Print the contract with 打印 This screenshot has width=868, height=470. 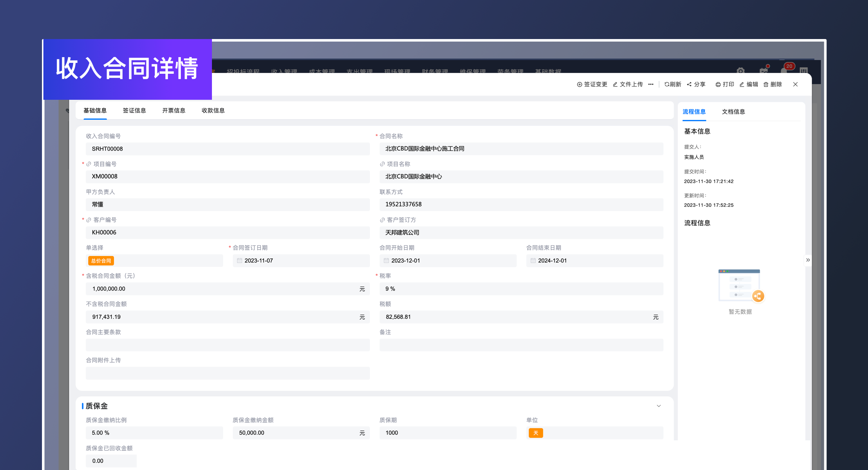coord(725,84)
